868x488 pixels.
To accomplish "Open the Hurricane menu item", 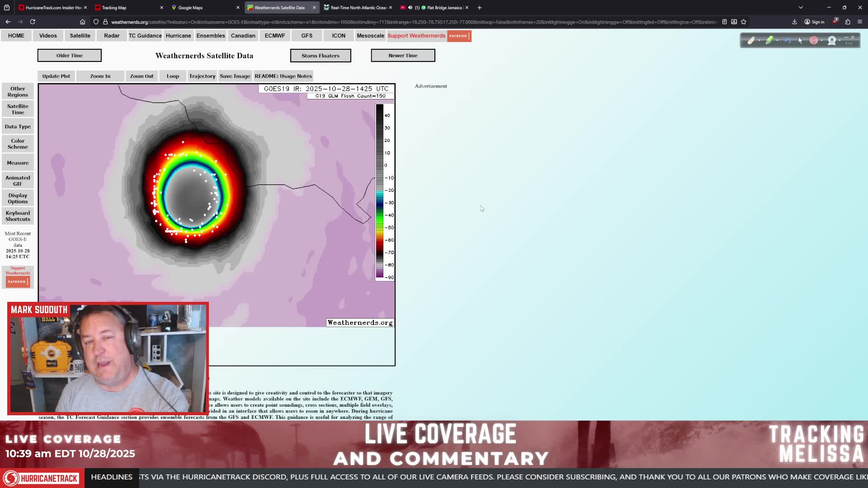I will pyautogui.click(x=178, y=36).
